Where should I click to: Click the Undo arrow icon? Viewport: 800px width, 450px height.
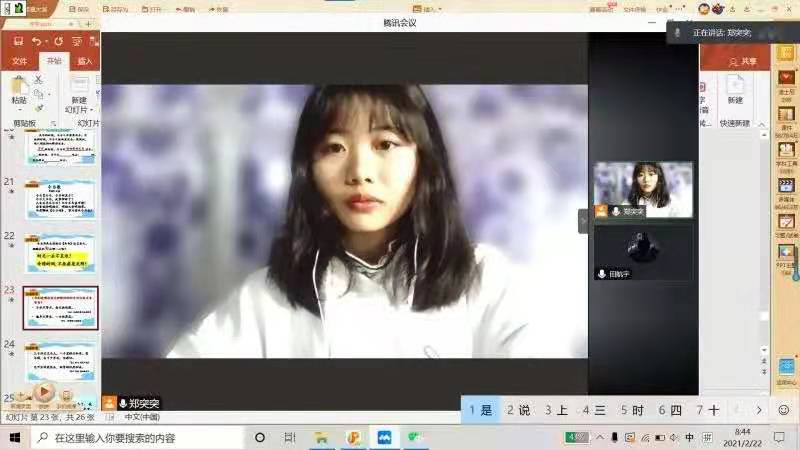(x=37, y=41)
